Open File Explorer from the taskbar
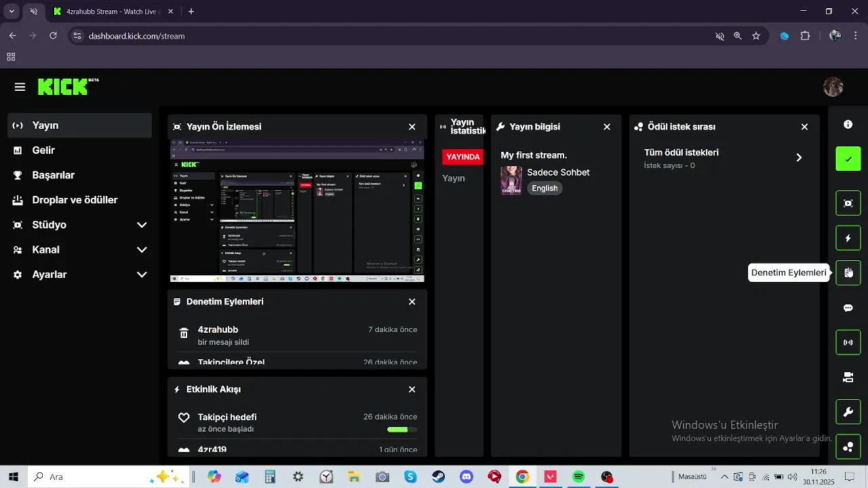 click(x=354, y=477)
